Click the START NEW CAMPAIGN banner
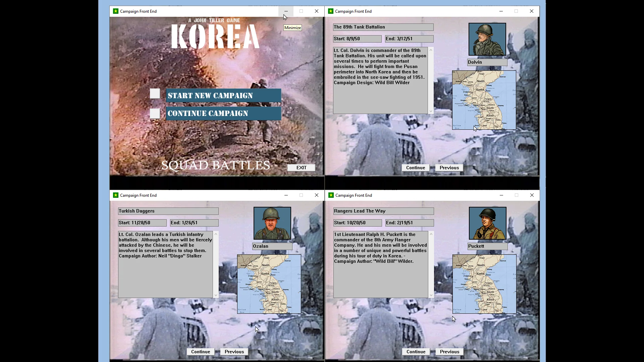Screen dimensions: 644x362 pos(224,96)
